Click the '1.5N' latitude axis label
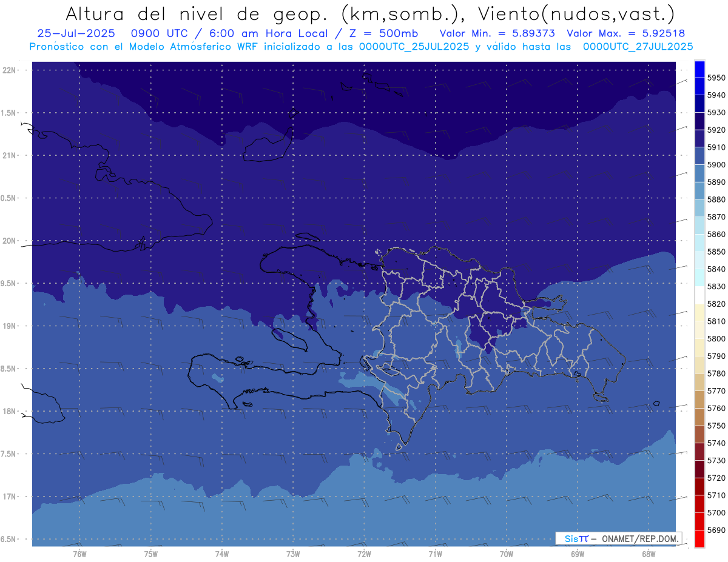The width and height of the screenshot is (728, 562). pos(9,113)
